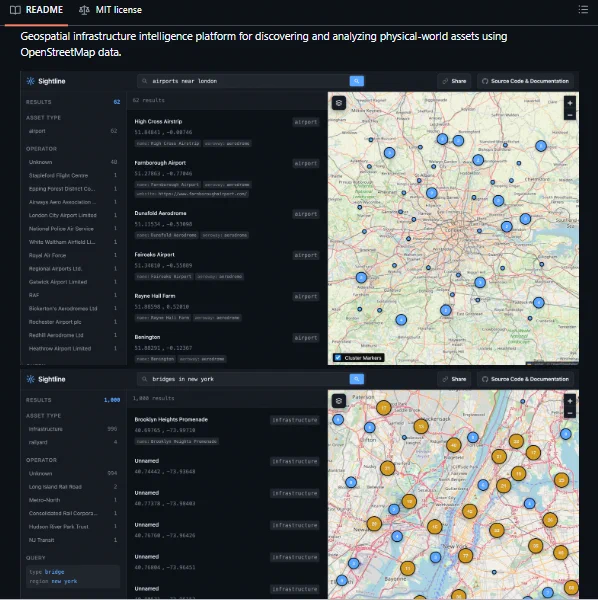Filter by Regional Airports Ltd. operator

point(73,269)
